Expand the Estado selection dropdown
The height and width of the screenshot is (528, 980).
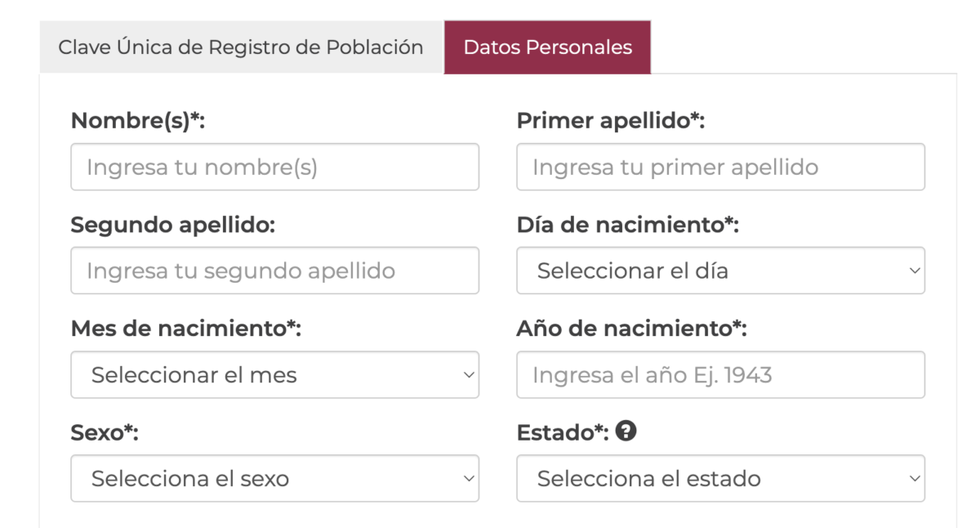click(720, 478)
